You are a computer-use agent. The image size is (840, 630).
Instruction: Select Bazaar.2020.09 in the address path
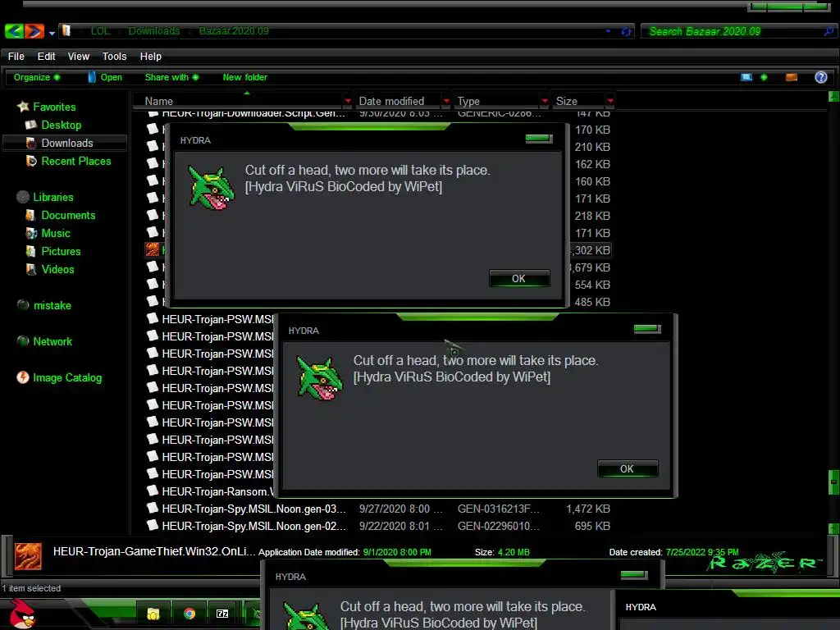click(234, 31)
